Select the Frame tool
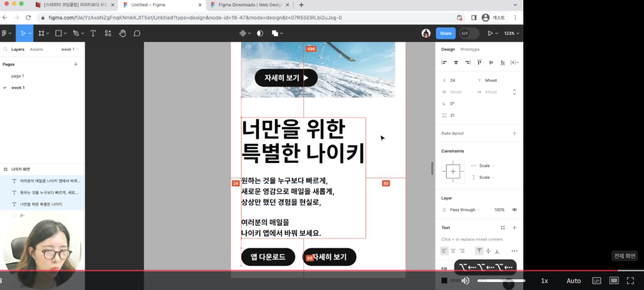644x290 pixels. (x=41, y=33)
